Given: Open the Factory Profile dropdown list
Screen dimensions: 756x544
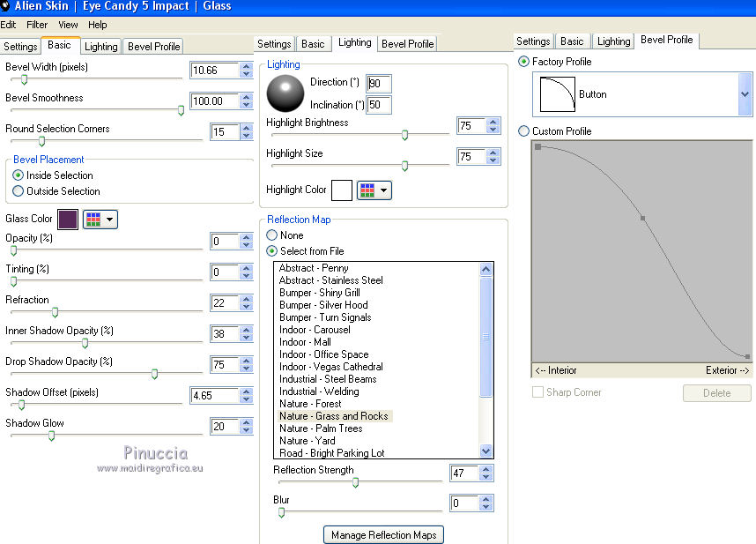Looking at the screenshot, I should click(745, 94).
